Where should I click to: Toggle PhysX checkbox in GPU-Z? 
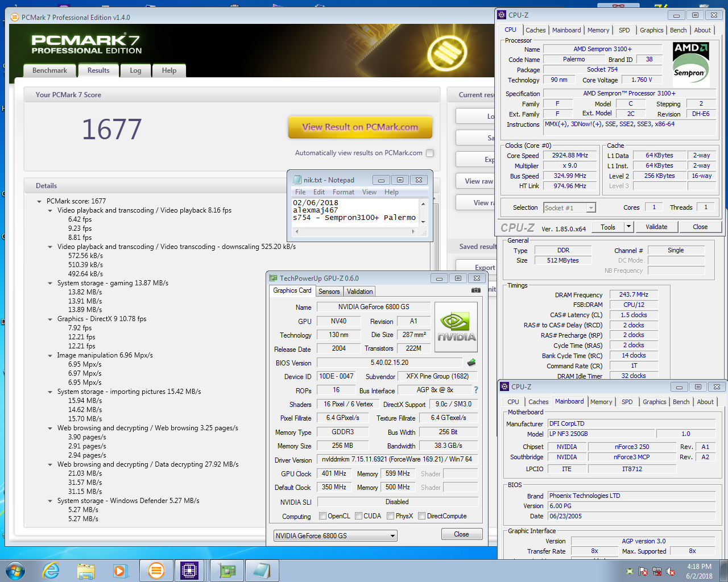(390, 516)
